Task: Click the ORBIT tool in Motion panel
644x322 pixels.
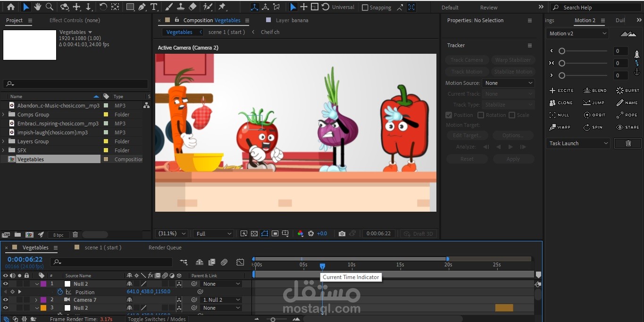Action: click(x=594, y=115)
